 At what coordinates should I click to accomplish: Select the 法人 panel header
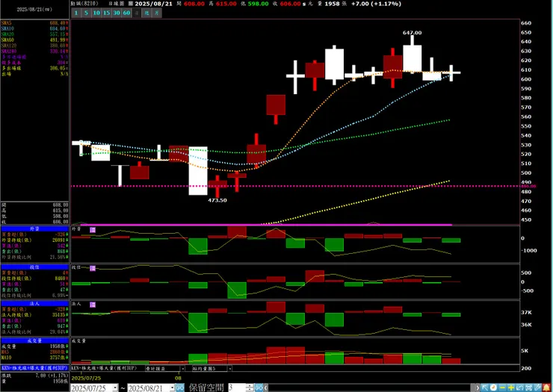[x=34, y=303]
